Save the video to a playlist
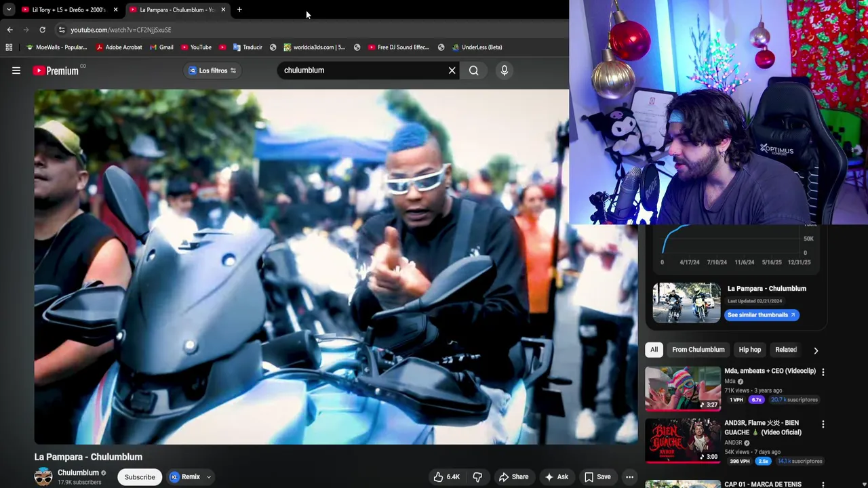 point(597,476)
